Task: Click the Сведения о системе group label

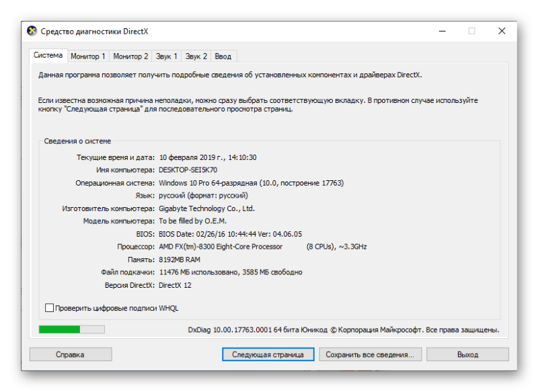Action: click(77, 141)
